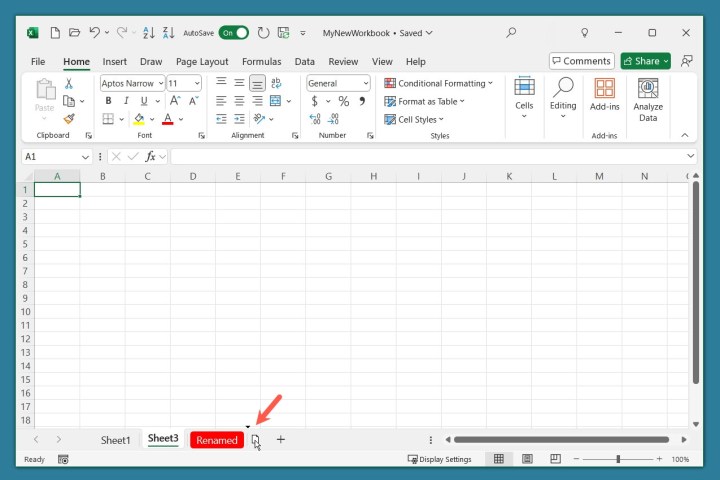This screenshot has width=720, height=480.
Task: Toggle bold formatting
Action: coord(108,101)
